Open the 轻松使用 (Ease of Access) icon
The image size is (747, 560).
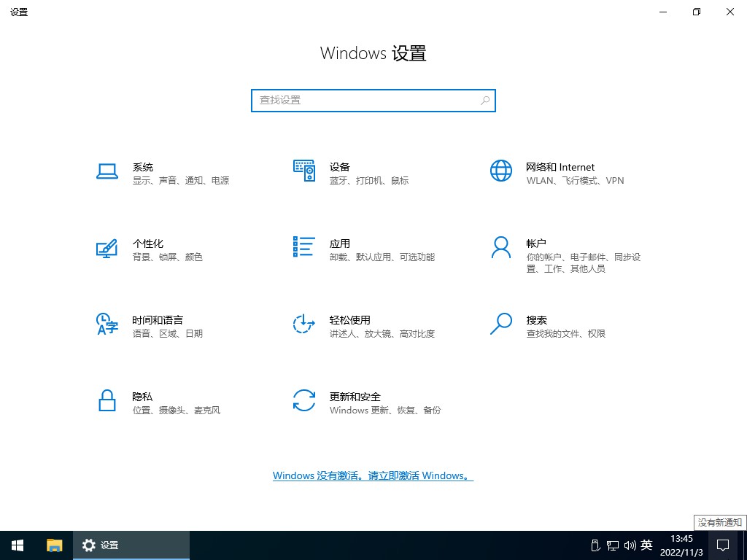click(304, 324)
